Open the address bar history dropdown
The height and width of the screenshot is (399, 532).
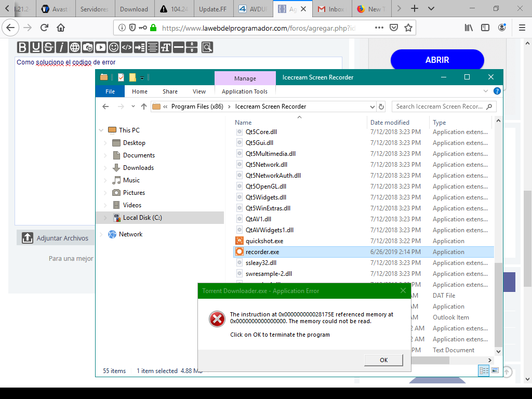point(372,107)
